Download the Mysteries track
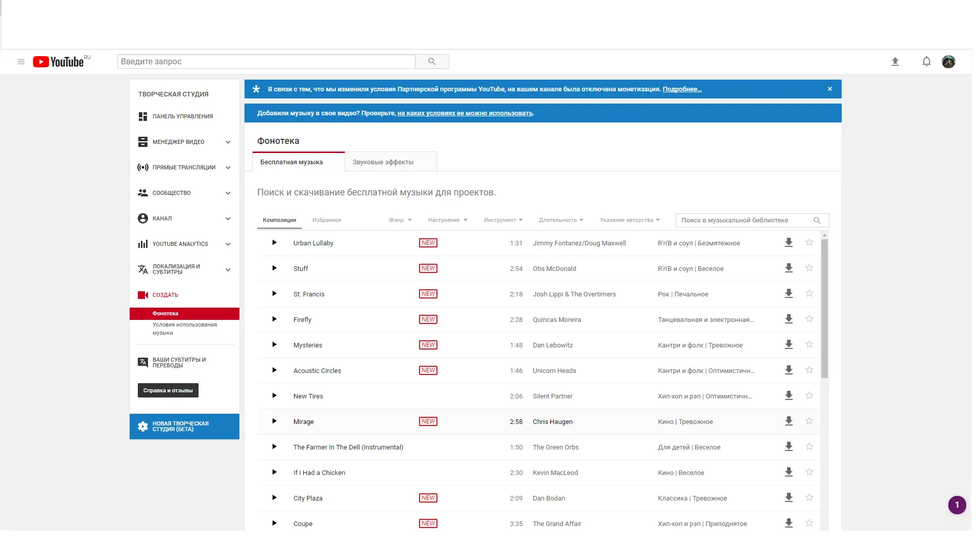Screen dimensions: 980x551 789,345
